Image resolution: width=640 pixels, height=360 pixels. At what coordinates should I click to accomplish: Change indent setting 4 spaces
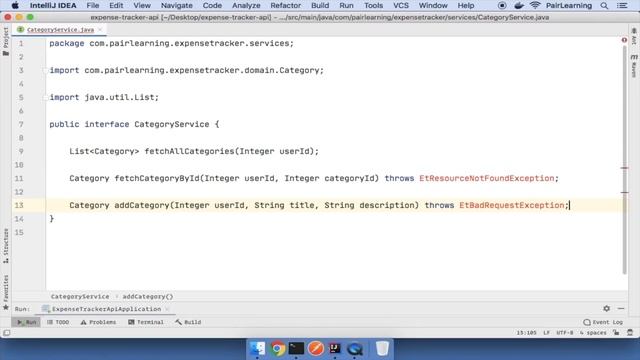[593, 333]
